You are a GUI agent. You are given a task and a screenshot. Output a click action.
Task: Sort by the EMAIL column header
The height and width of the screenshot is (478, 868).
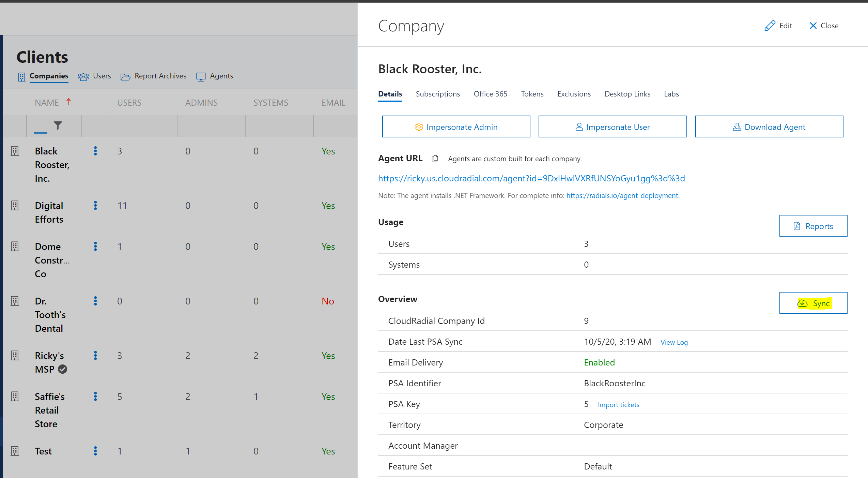click(x=333, y=103)
